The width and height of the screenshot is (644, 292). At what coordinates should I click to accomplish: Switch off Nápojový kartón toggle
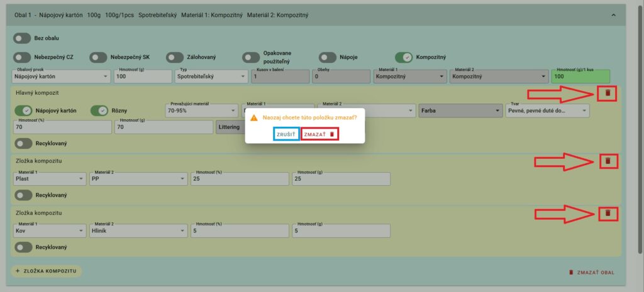[23, 111]
